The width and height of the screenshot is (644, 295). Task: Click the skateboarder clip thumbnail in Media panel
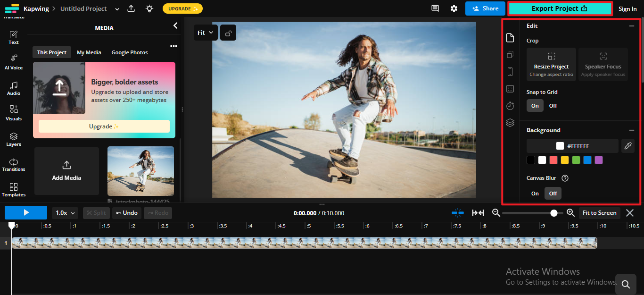[140, 171]
